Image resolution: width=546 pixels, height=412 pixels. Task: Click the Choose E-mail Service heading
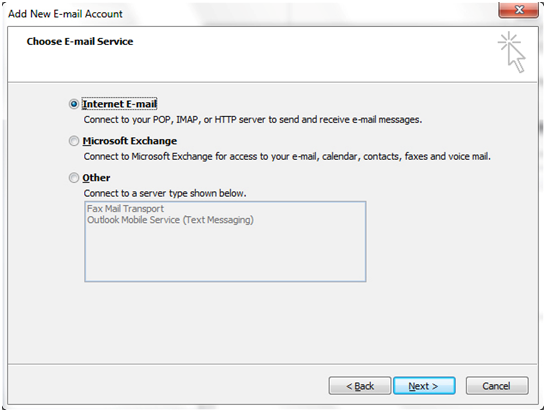point(80,41)
